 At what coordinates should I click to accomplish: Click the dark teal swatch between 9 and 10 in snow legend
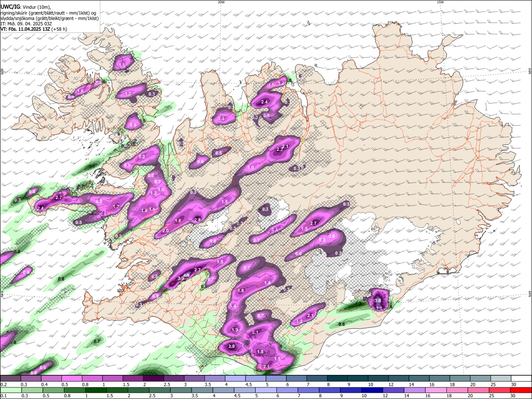(358, 379)
